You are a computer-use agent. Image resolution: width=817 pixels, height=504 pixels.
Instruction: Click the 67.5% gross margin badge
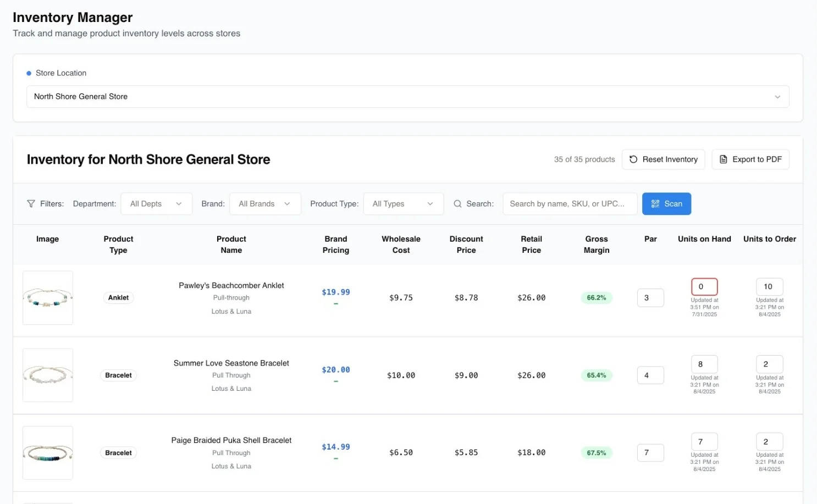click(597, 453)
